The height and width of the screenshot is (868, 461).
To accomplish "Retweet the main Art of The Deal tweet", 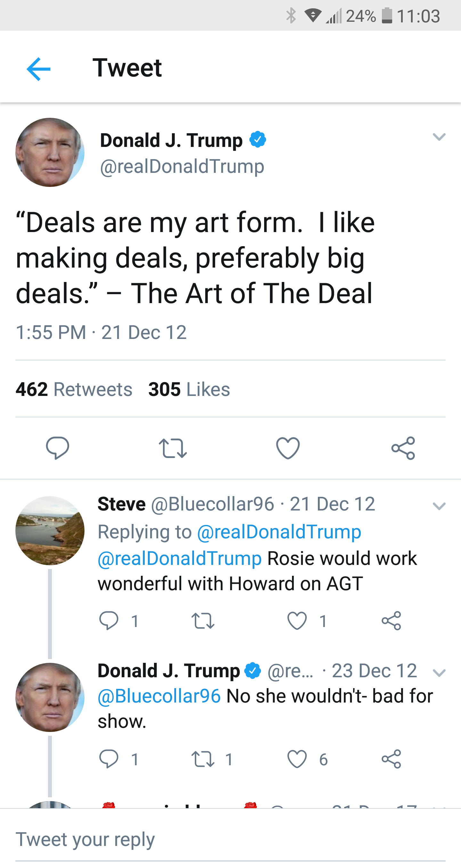I will pyautogui.click(x=173, y=448).
